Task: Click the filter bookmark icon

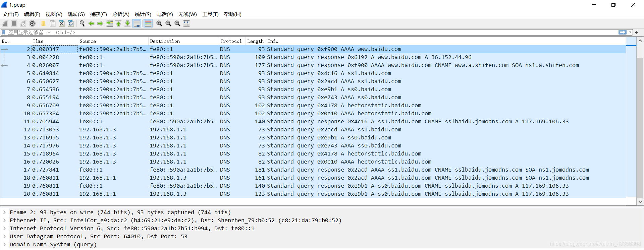Action: [x=4, y=32]
